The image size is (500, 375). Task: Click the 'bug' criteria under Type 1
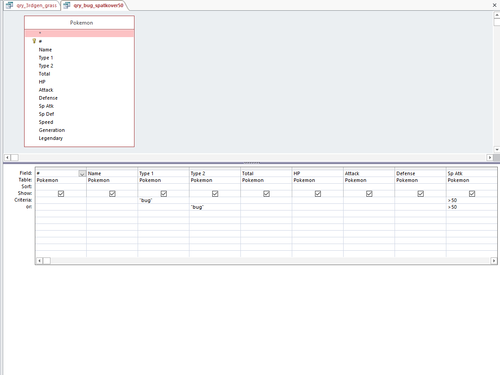tap(163, 200)
